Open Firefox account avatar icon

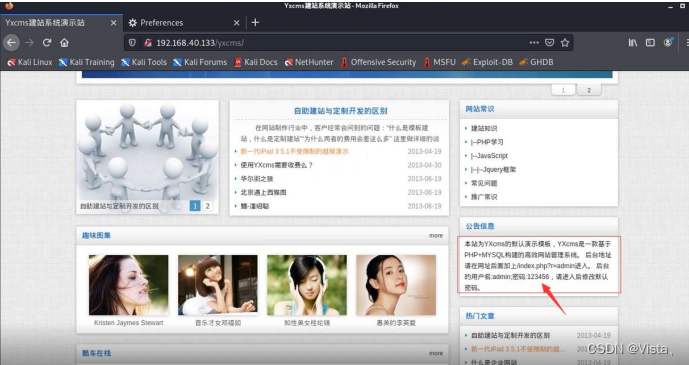click(668, 43)
